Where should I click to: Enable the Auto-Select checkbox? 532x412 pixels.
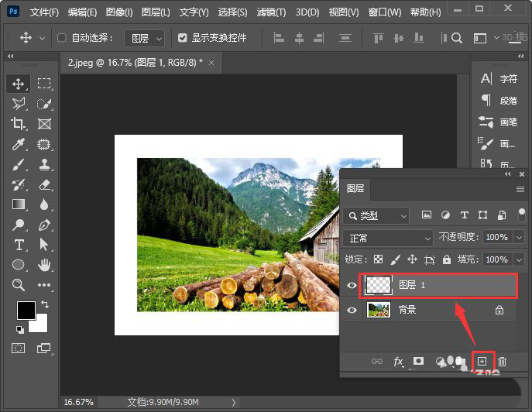tap(61, 37)
